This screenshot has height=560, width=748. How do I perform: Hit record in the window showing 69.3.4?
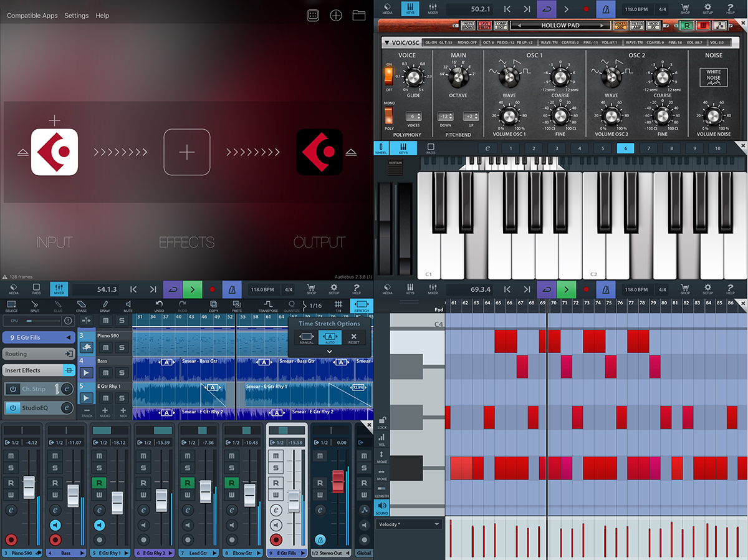click(586, 289)
